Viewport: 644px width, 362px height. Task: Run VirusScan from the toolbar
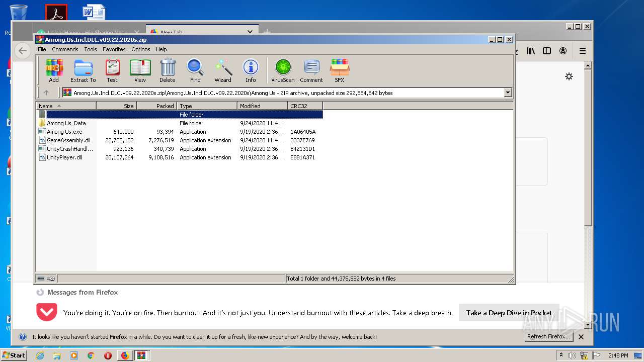point(283,71)
